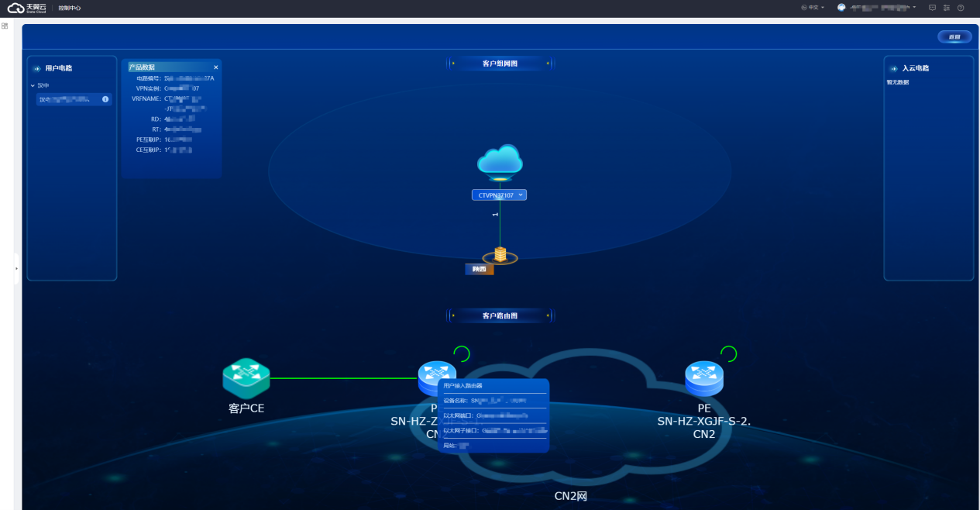Click the 产品数据 panel title

tap(142, 67)
